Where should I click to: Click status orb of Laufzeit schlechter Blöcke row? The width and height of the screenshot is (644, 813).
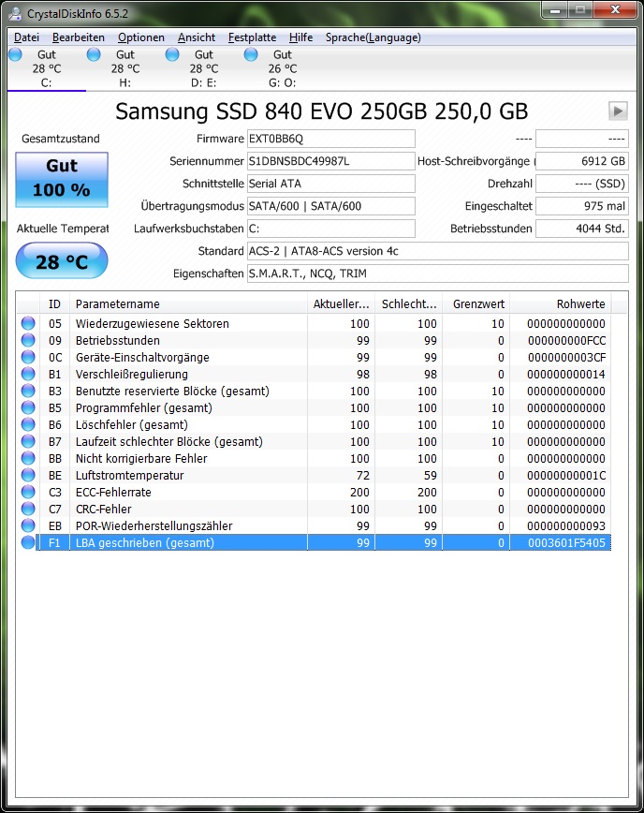click(28, 441)
